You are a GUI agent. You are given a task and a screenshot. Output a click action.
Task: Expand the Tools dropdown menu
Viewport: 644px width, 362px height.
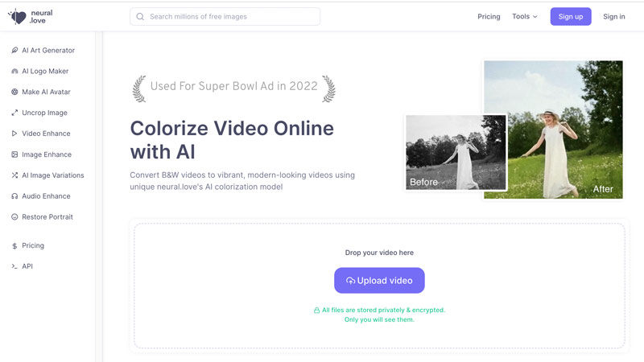pos(524,17)
